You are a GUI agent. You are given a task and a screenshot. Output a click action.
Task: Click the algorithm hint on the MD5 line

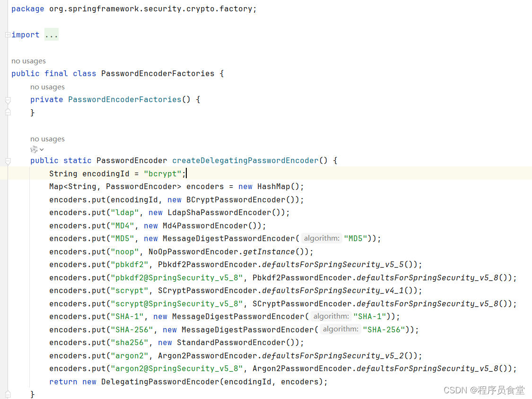(321, 239)
